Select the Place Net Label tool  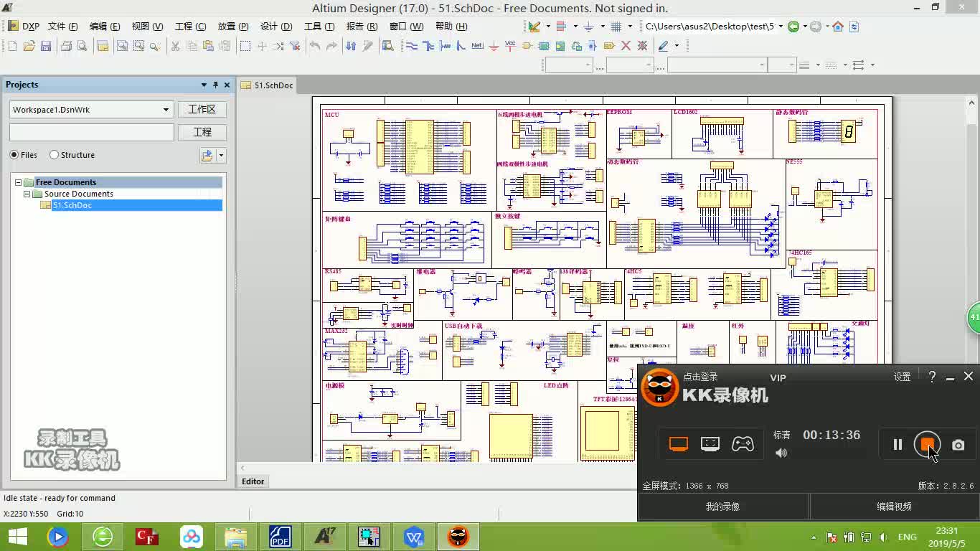(477, 46)
